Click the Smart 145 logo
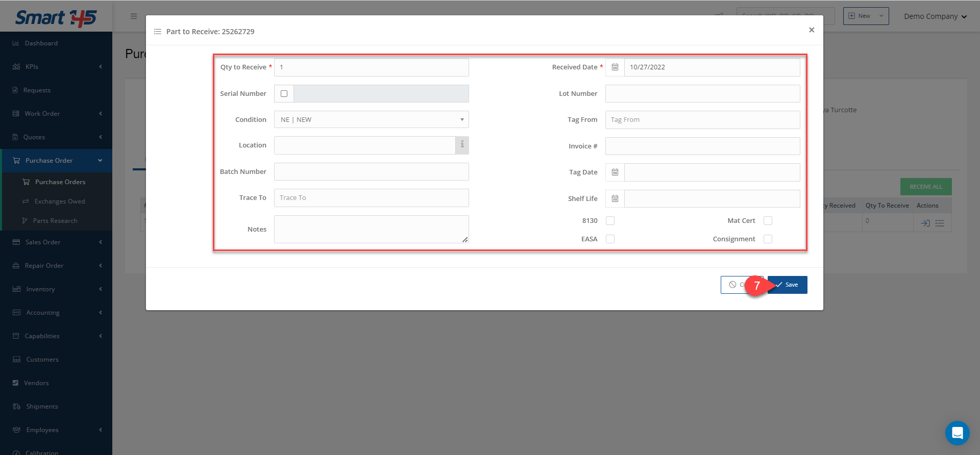Viewport: 980px width, 455px height. point(56,18)
